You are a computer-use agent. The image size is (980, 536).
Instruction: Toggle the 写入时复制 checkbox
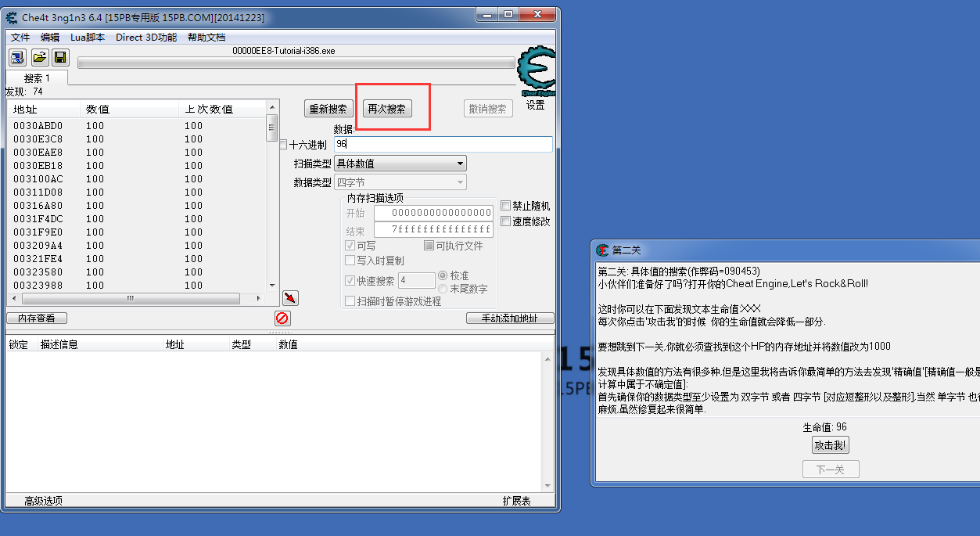coord(350,261)
